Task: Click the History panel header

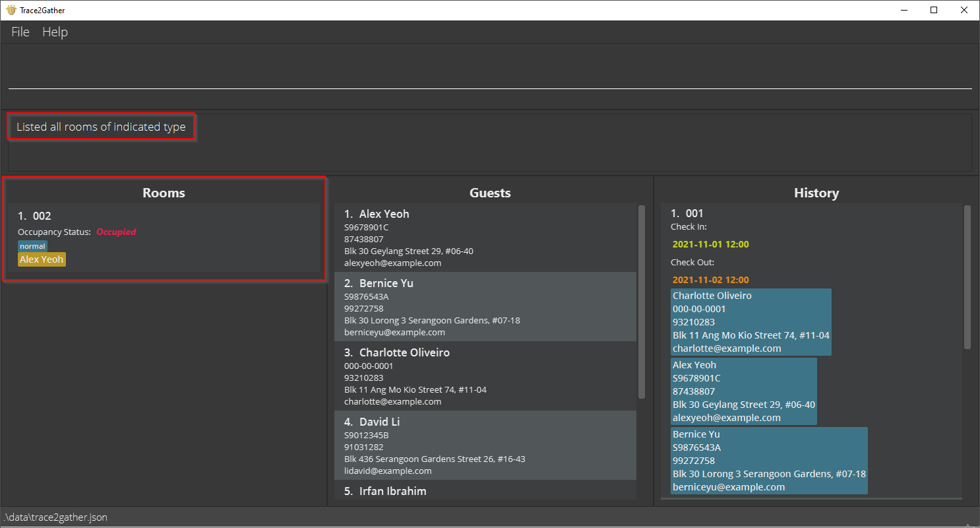Action: 816,193
